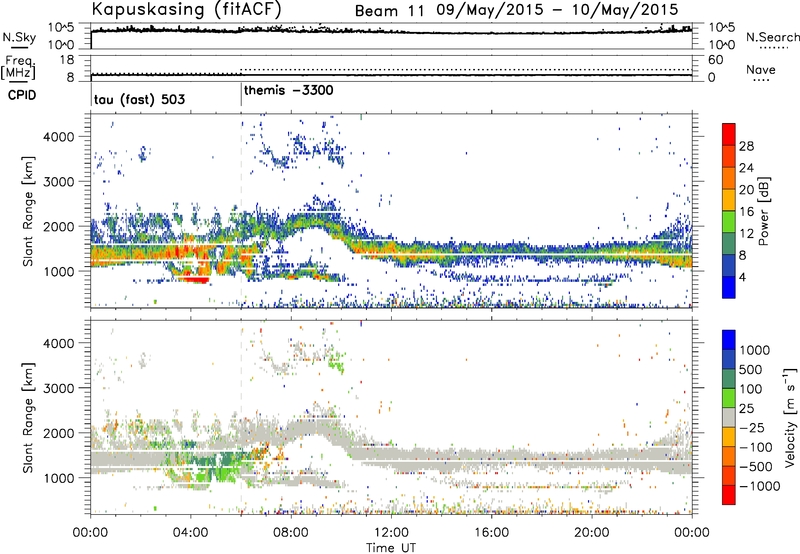
Task: Click the velocity value '100' on colorbar
Action: [751, 389]
